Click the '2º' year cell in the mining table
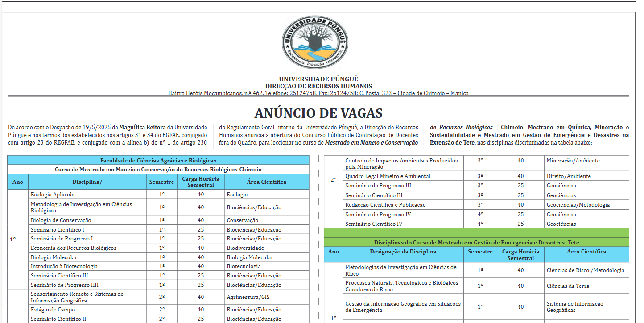This screenshot has width=644, height=323. 334,179
